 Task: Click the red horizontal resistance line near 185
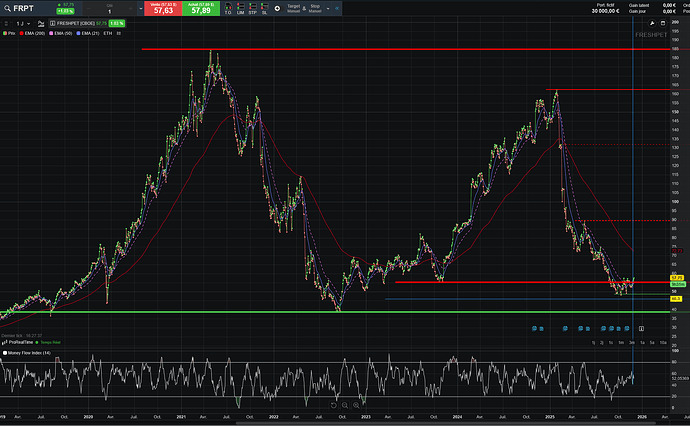(400, 49)
